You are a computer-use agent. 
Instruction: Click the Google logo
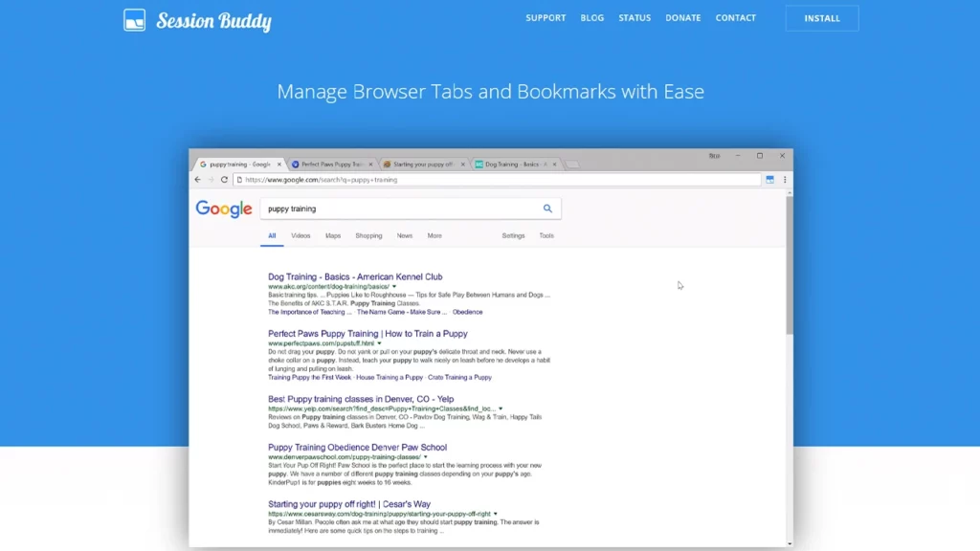tap(224, 209)
